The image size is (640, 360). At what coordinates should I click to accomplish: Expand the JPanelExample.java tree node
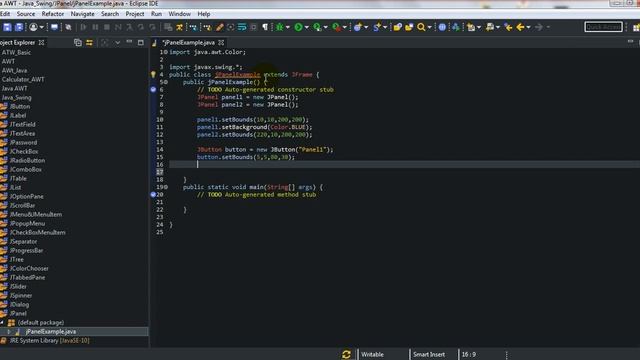tap(9, 331)
